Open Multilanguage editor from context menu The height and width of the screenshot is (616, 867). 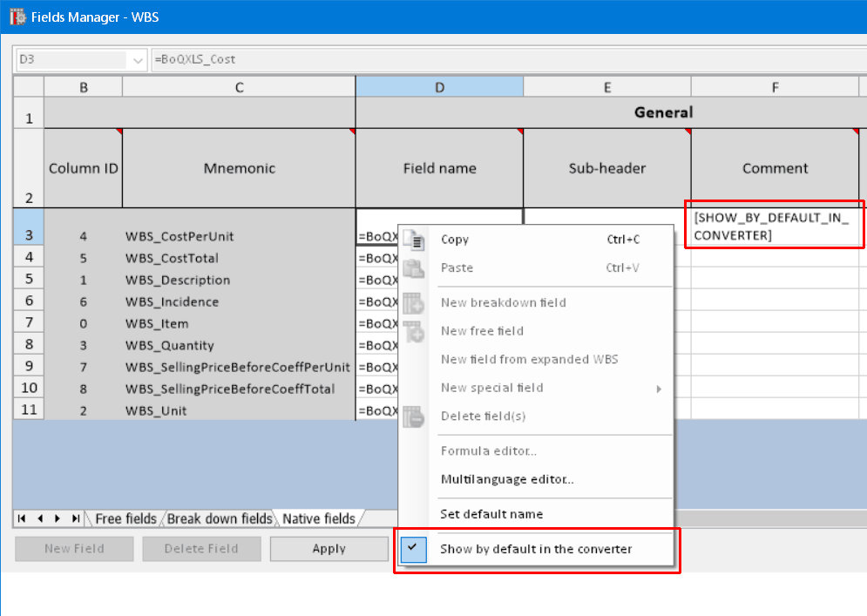507,479
